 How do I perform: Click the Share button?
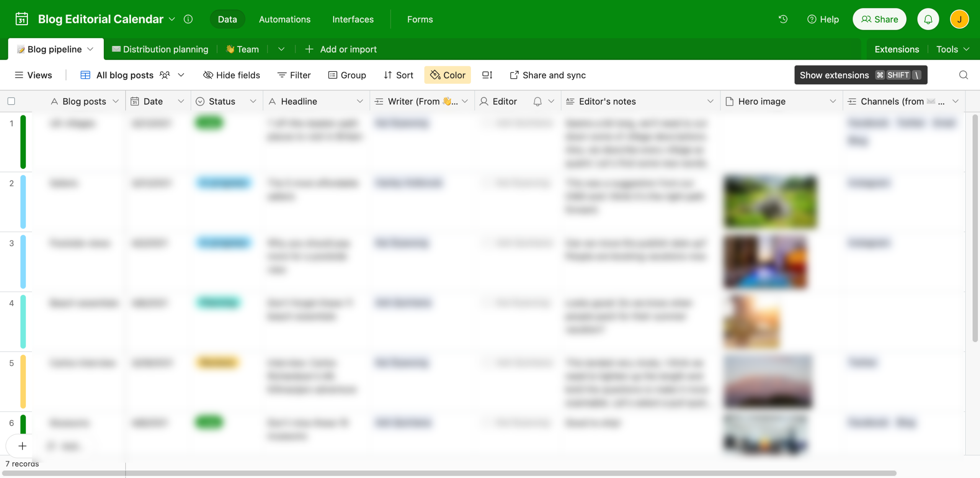pyautogui.click(x=879, y=19)
